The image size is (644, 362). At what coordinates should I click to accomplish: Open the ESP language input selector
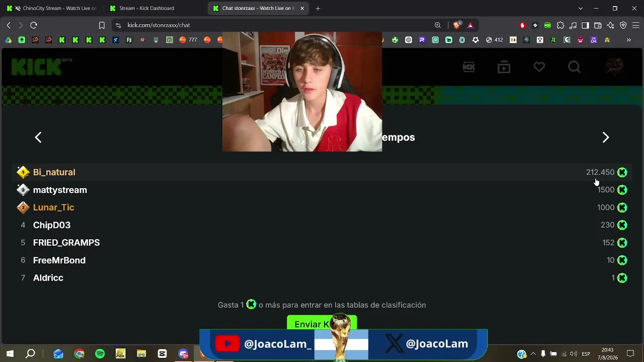click(x=586, y=354)
